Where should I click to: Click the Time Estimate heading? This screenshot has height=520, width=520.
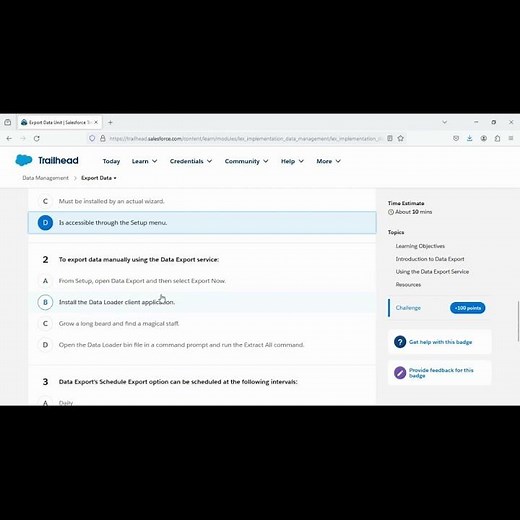coord(406,203)
